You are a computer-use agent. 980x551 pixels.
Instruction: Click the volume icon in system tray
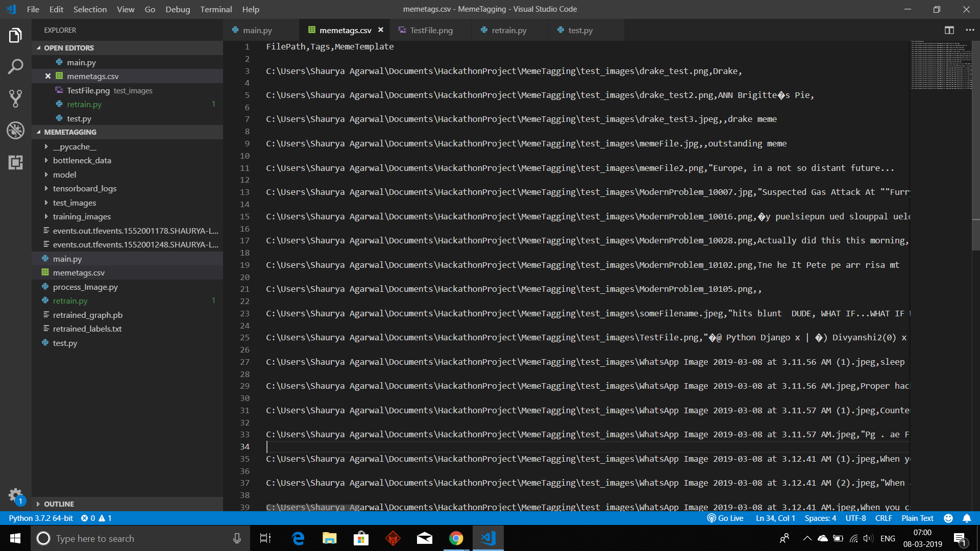(x=868, y=538)
